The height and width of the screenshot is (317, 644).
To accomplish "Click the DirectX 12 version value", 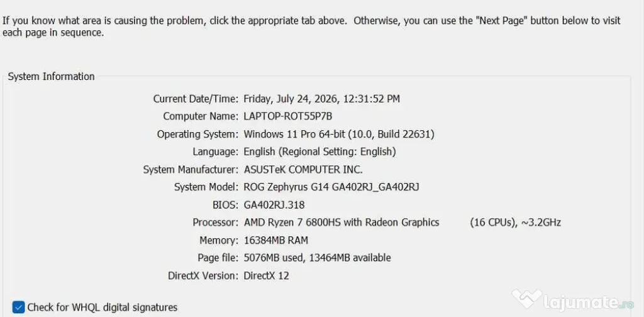I will (266, 275).
